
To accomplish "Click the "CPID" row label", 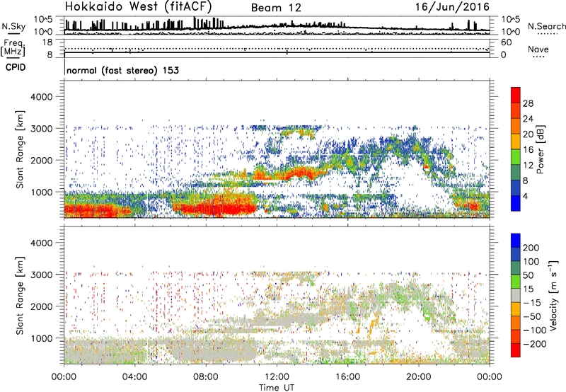I will (x=16, y=67).
